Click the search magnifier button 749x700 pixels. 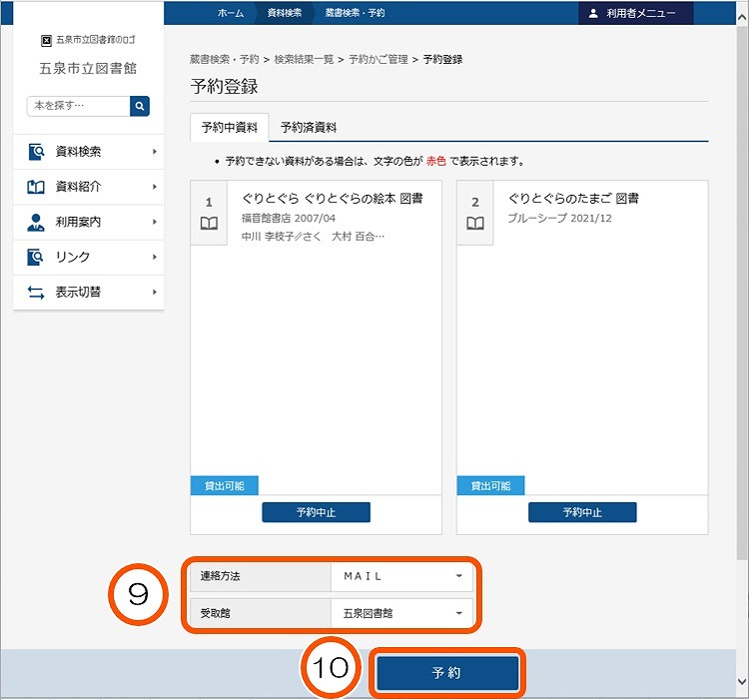pos(140,106)
